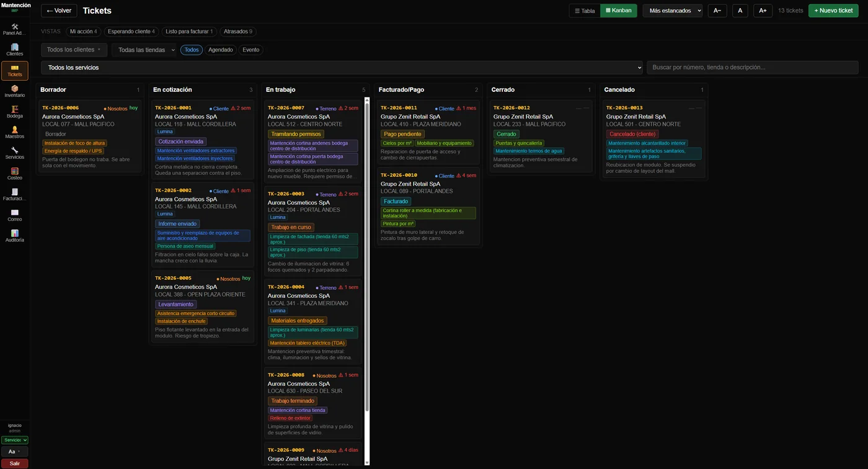Click the Volver back button
868x469 pixels.
59,11
